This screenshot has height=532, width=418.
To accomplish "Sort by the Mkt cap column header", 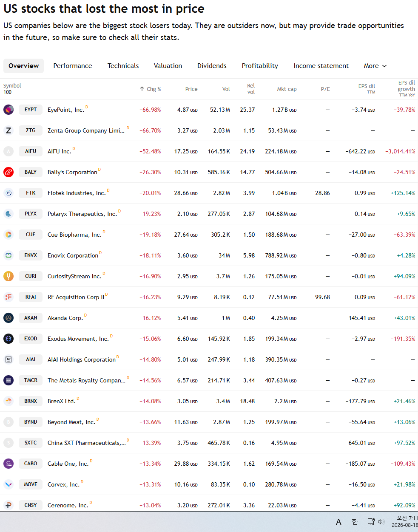I will (287, 89).
